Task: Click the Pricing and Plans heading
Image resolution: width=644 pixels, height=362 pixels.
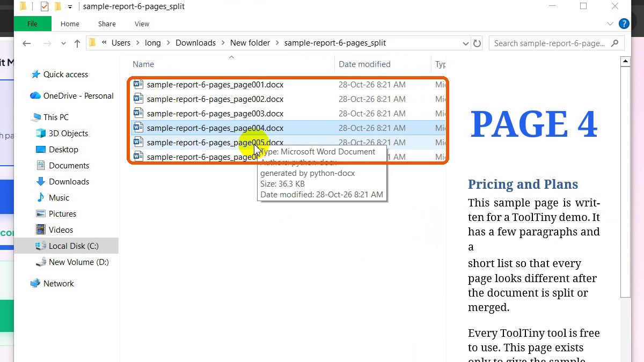Action: 523,184
